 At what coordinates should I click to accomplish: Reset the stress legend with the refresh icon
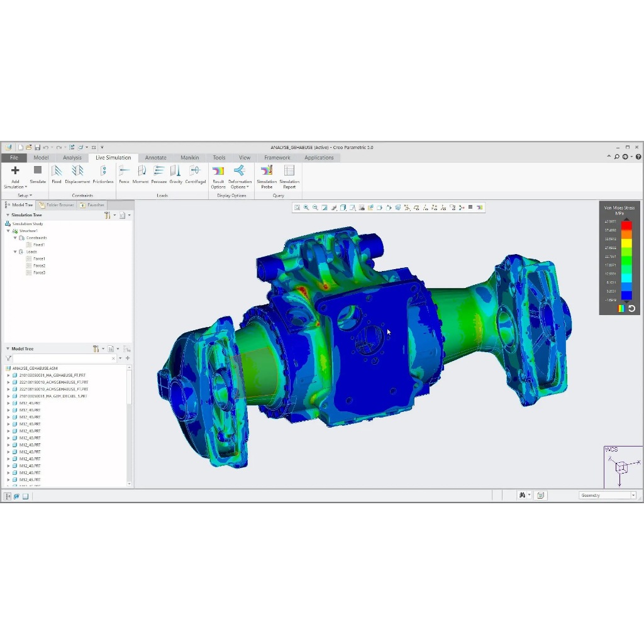click(x=631, y=308)
